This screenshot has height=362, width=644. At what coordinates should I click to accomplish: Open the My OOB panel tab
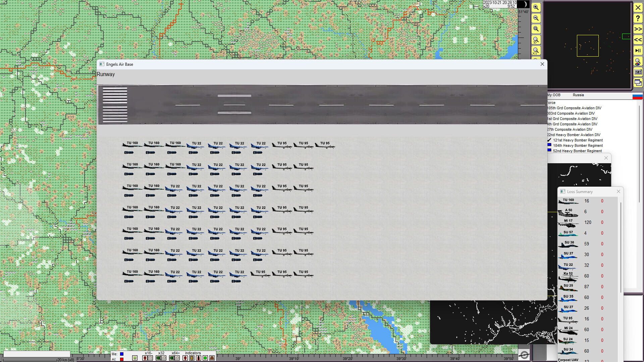pyautogui.click(x=553, y=95)
